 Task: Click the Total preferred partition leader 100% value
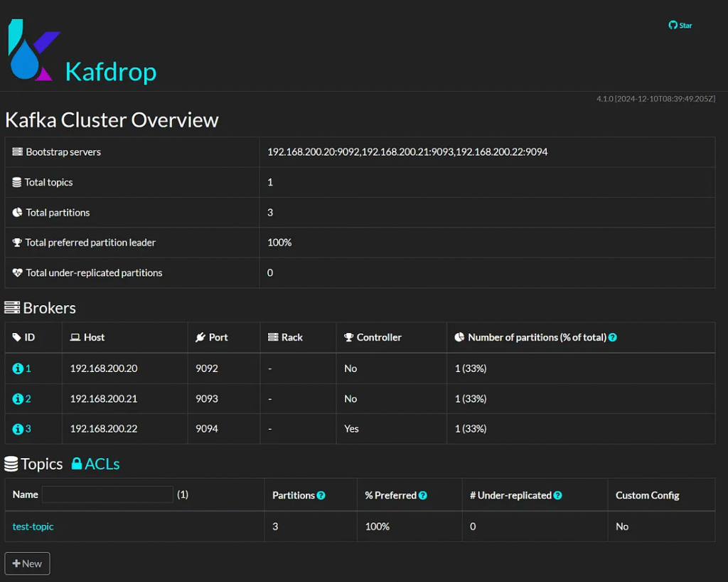coord(279,243)
